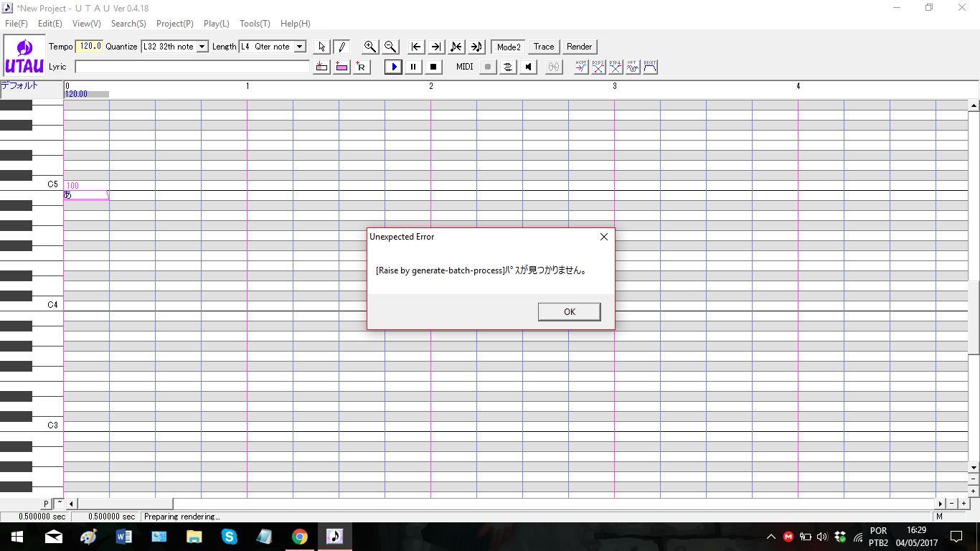Click the add rest R icon
Screen dimensions: 980x551
click(x=362, y=67)
